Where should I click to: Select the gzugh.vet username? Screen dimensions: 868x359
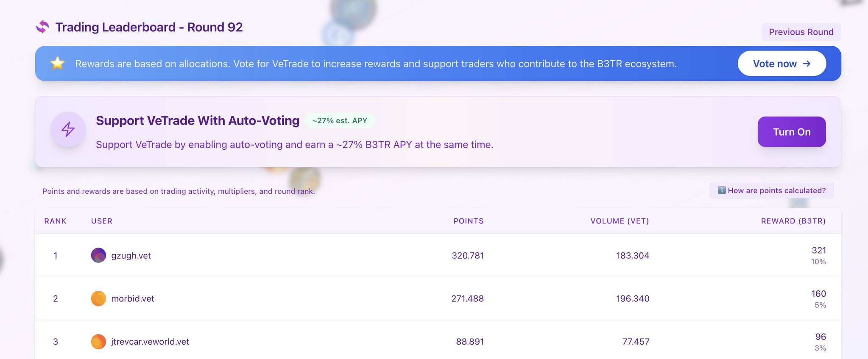click(131, 256)
